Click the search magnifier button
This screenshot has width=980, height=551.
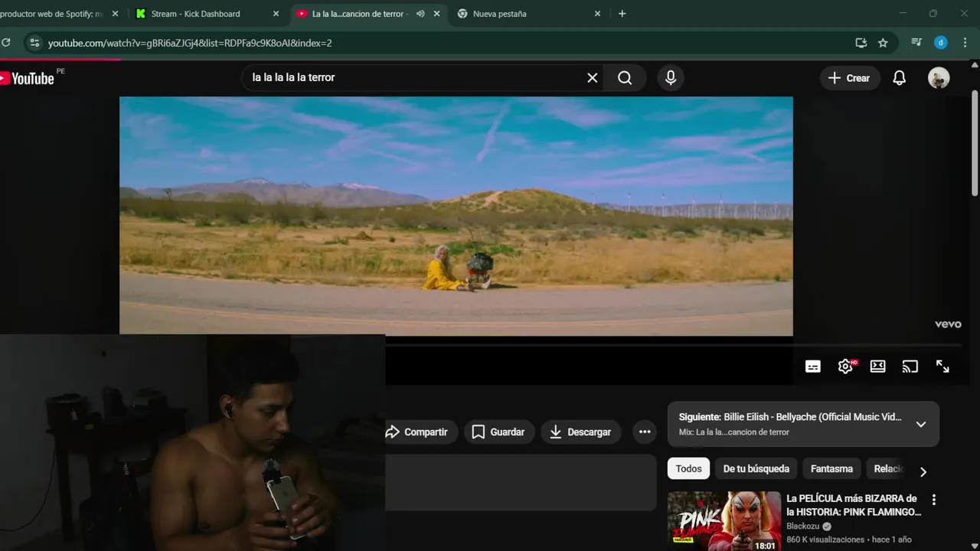pyautogui.click(x=625, y=77)
